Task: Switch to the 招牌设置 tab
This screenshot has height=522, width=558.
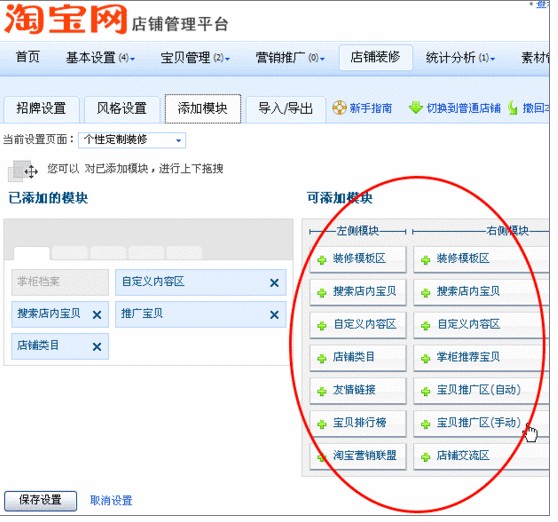Action: tap(41, 109)
